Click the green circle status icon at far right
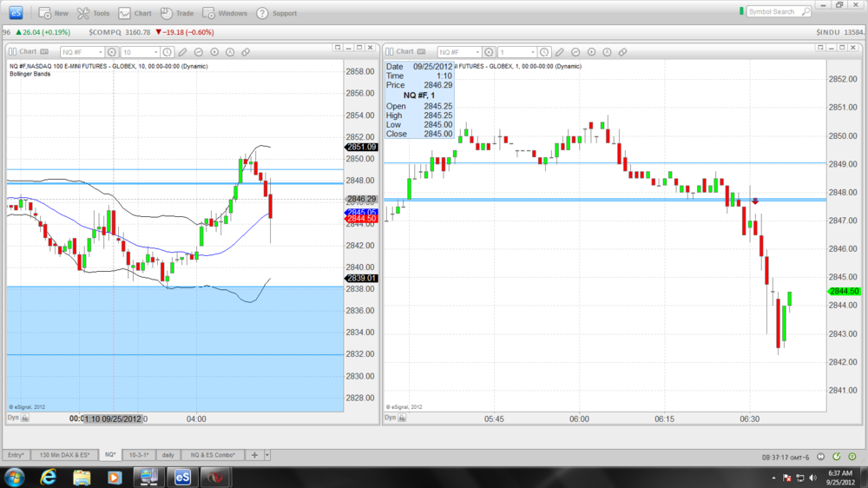 click(x=852, y=457)
